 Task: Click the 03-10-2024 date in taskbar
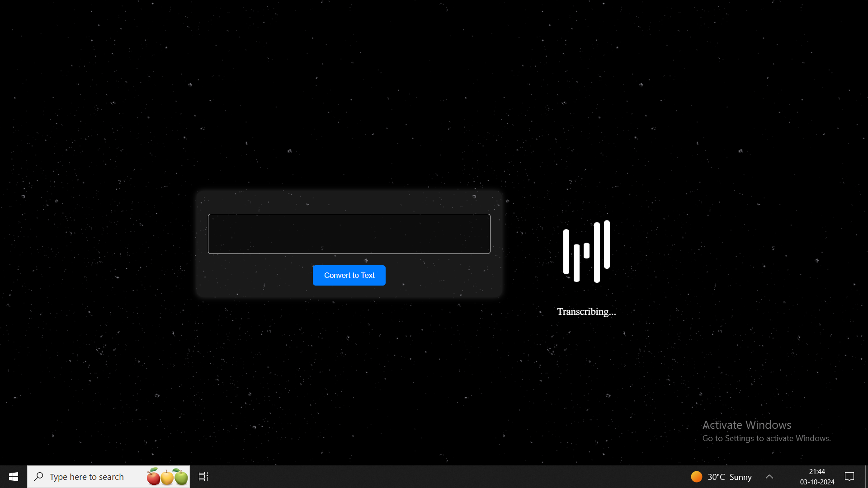click(817, 482)
